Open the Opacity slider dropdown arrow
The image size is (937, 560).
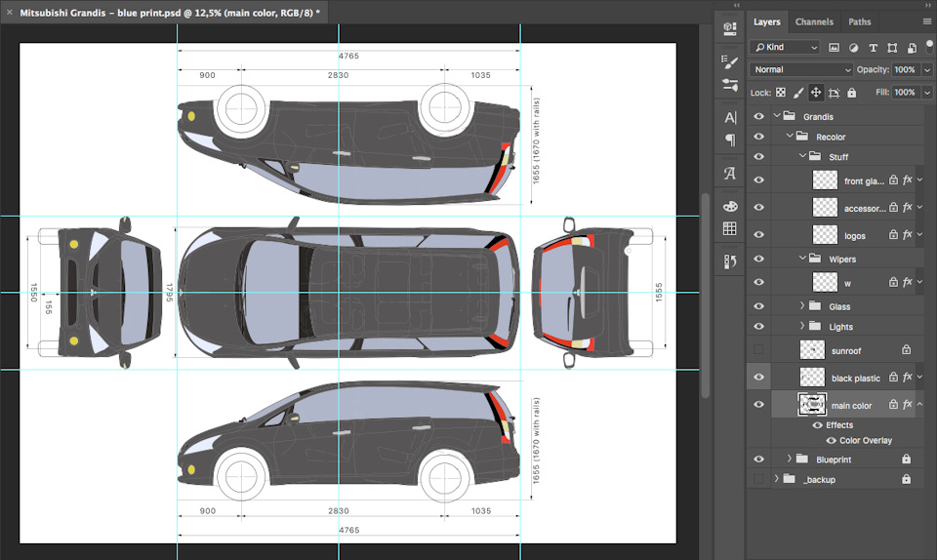pyautogui.click(x=927, y=70)
